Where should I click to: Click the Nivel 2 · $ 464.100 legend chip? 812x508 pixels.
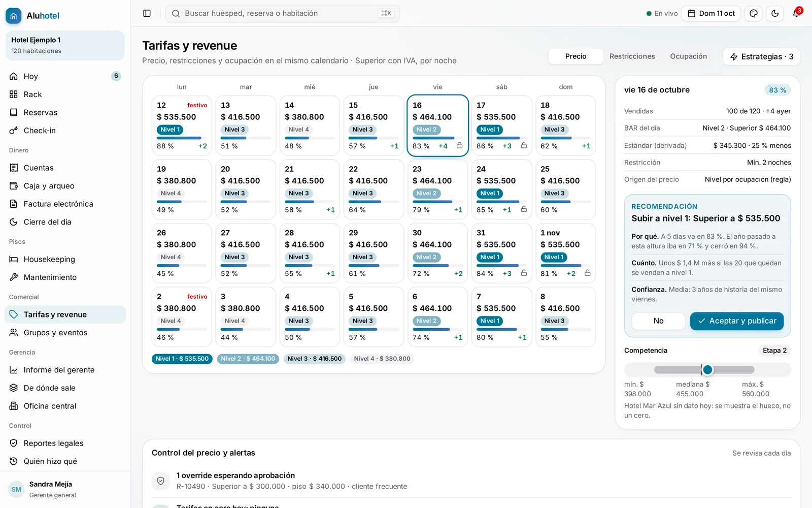point(248,359)
